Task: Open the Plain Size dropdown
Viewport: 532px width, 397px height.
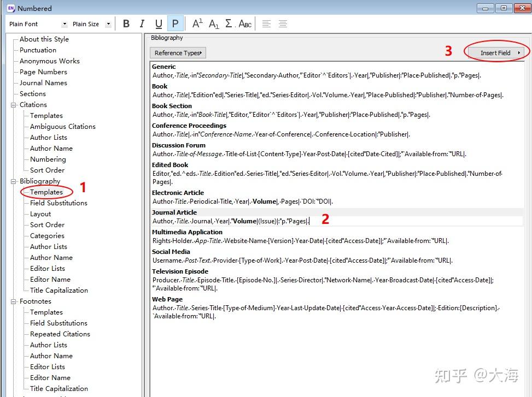Action: [108, 24]
